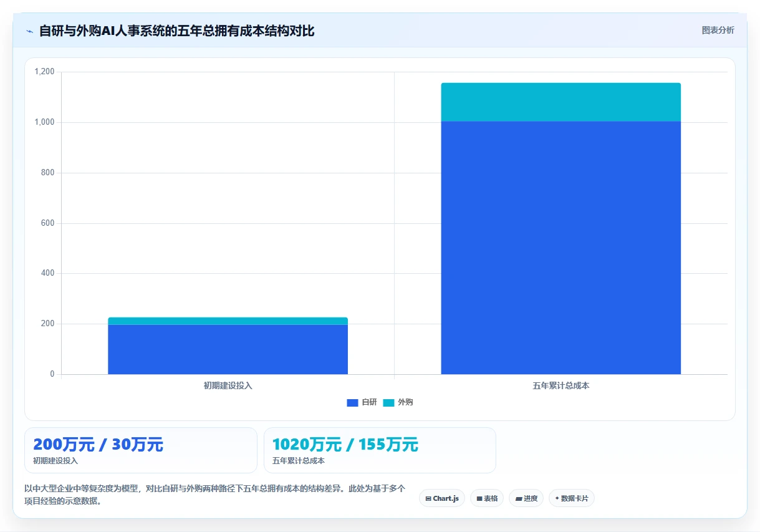Click the 五年累计总成本 caption under 1020万元 card

[299, 461]
